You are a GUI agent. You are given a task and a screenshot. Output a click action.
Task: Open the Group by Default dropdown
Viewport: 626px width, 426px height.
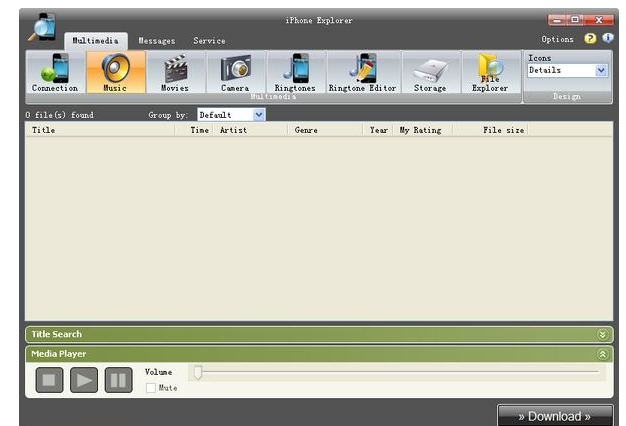coord(231,115)
